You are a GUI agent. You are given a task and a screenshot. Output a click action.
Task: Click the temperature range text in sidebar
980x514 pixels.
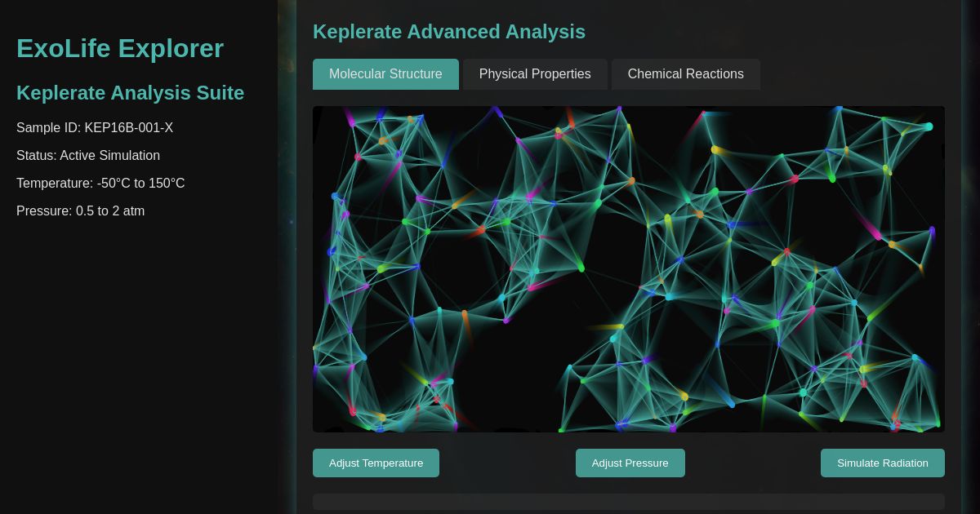[100, 184]
